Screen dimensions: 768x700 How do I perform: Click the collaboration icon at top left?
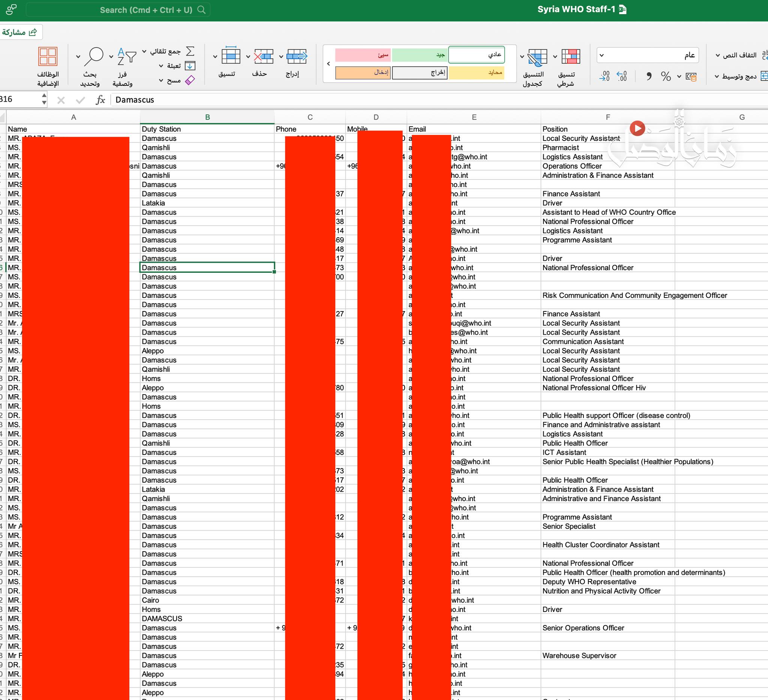(x=11, y=9)
